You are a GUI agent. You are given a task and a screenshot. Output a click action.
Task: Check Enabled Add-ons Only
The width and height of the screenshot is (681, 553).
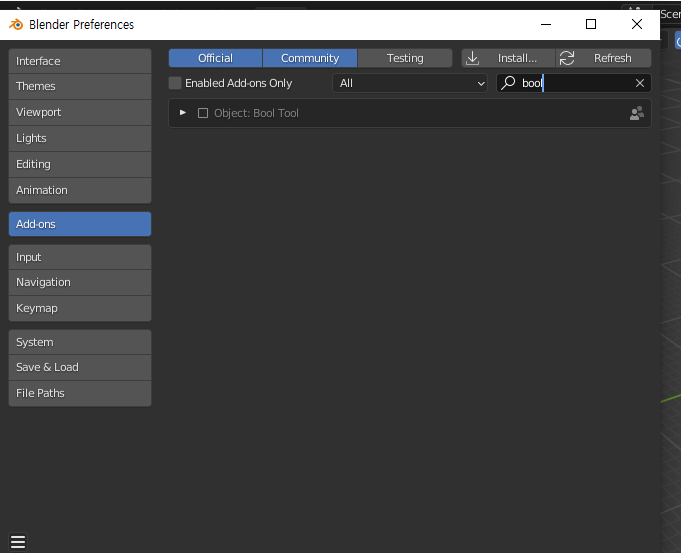[175, 83]
